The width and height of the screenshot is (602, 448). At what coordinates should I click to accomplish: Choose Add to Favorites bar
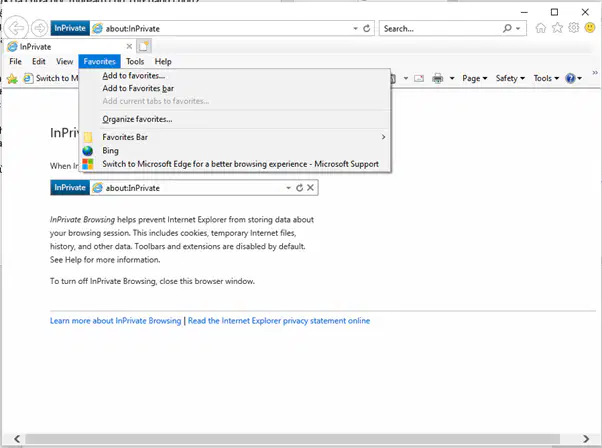[138, 88]
